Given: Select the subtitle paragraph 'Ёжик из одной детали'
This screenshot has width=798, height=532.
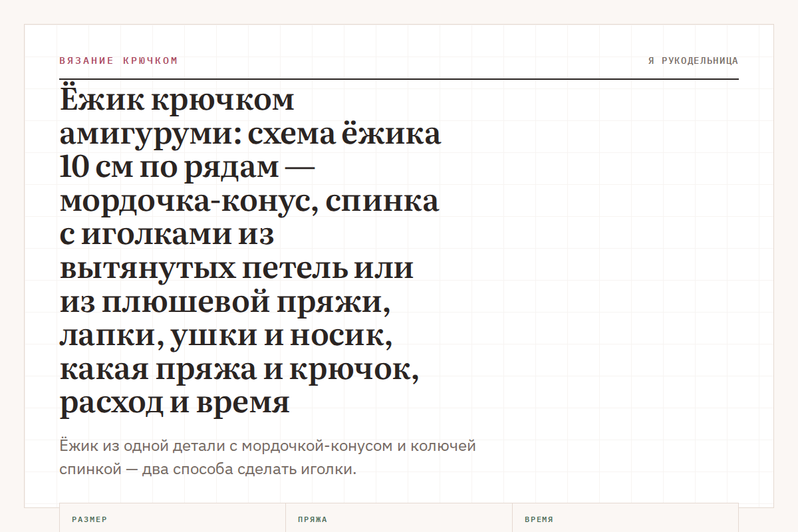Looking at the screenshot, I should coord(267,458).
